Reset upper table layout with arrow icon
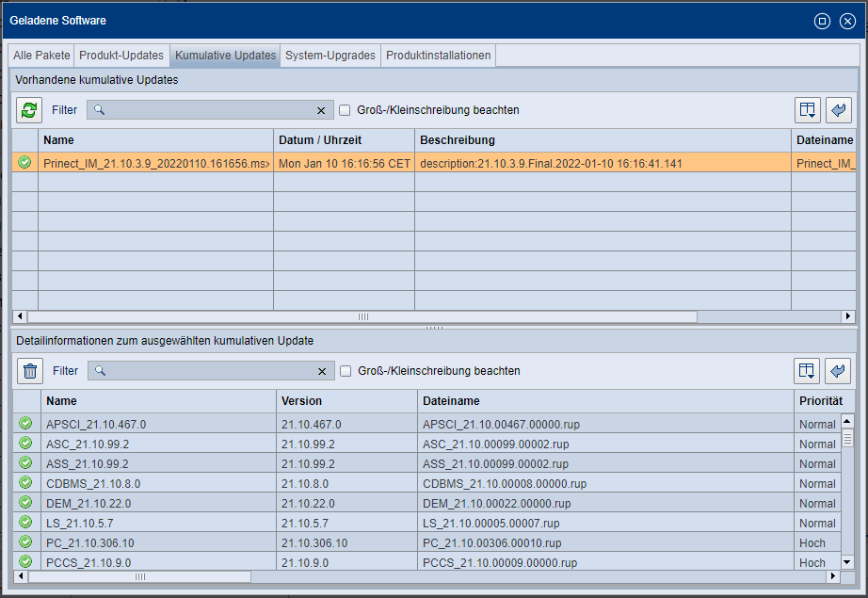The height and width of the screenshot is (598, 868). pos(839,109)
